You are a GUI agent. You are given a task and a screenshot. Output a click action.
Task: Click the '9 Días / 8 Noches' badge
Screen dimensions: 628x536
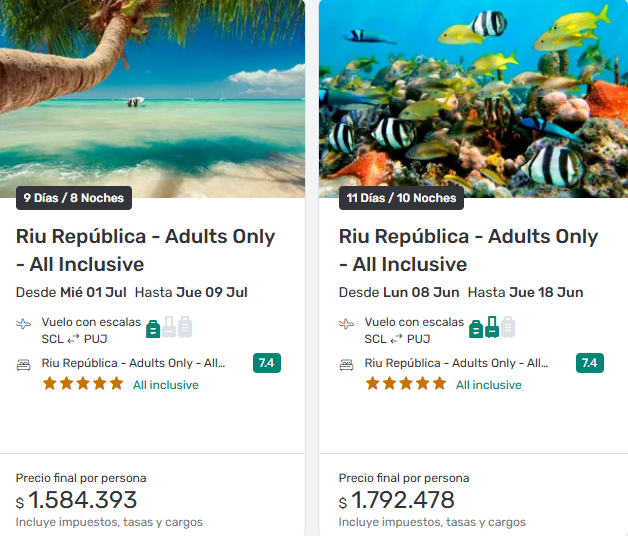point(74,198)
